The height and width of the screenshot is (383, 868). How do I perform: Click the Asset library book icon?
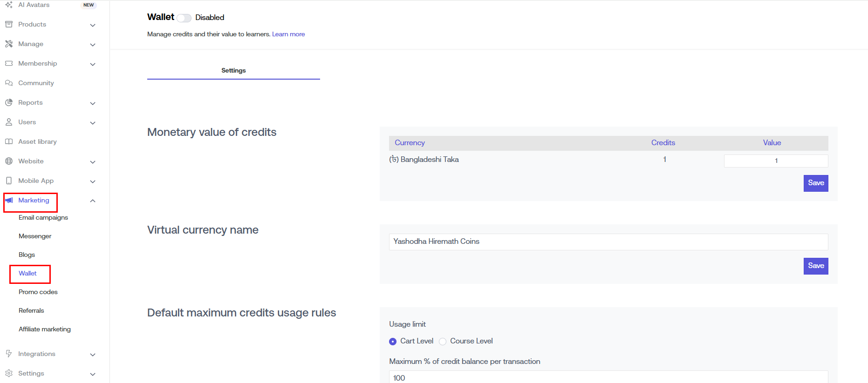[9, 141]
